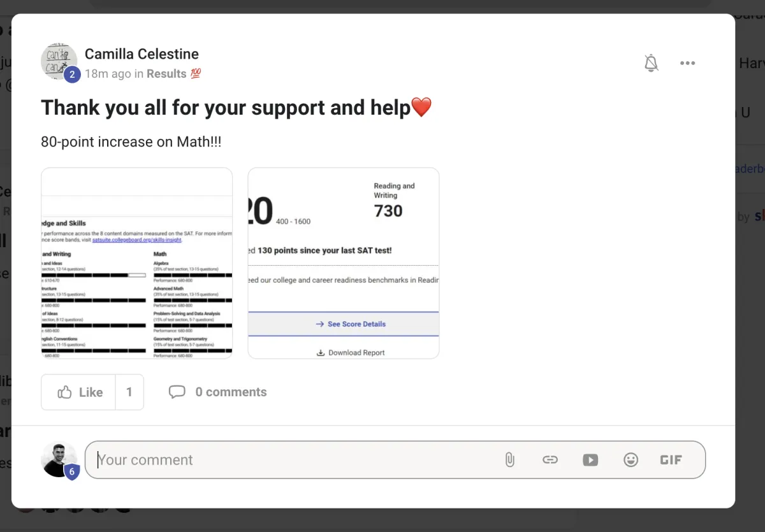Image resolution: width=765 pixels, height=532 pixels.
Task: Open the emoji picker
Action: (x=630, y=459)
